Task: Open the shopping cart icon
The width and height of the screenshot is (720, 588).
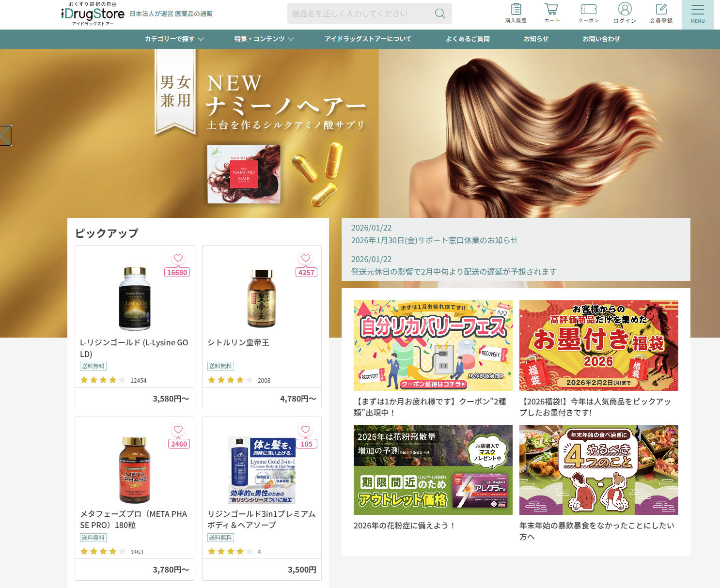Action: coord(551,14)
